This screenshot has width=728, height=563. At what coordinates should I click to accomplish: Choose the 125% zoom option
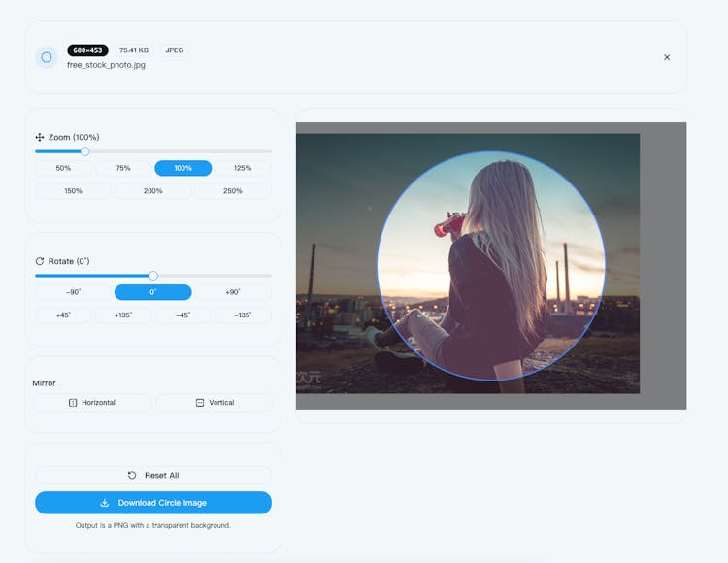(243, 168)
